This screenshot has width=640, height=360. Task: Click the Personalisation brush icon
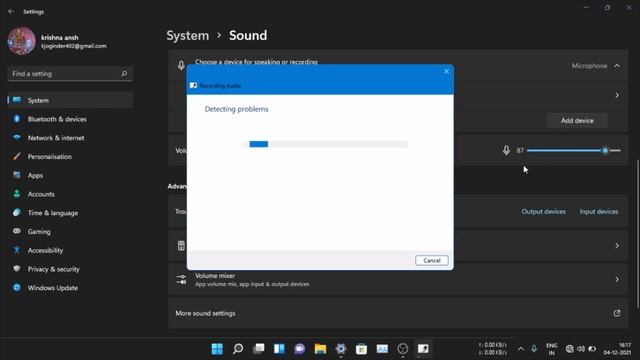click(x=17, y=156)
